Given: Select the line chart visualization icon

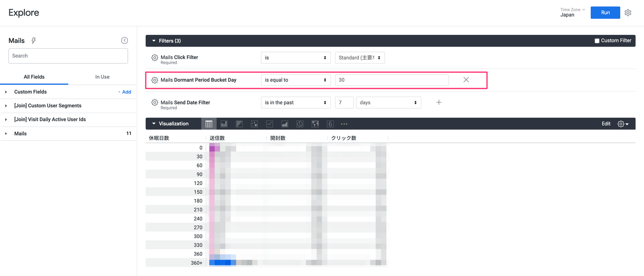Looking at the screenshot, I should click(270, 124).
